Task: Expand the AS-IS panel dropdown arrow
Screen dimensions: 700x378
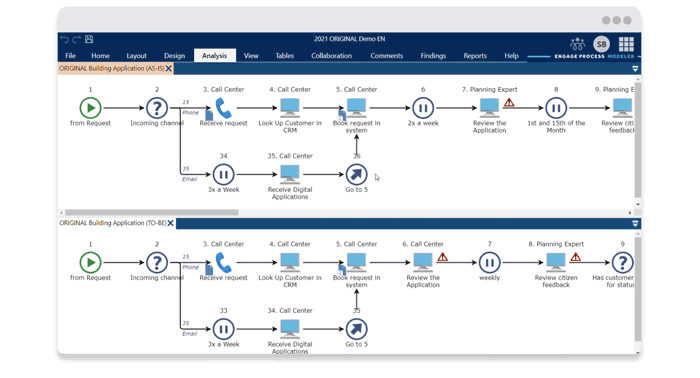Action: pyautogui.click(x=635, y=69)
